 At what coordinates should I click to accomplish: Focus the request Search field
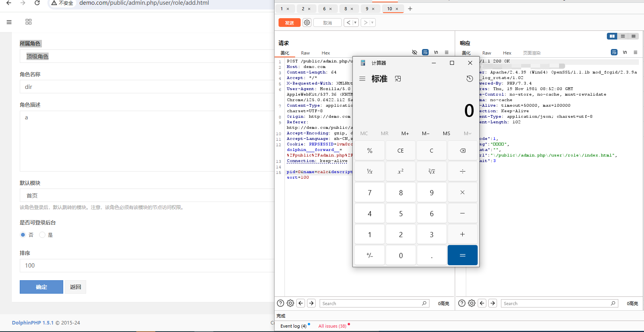pos(374,304)
